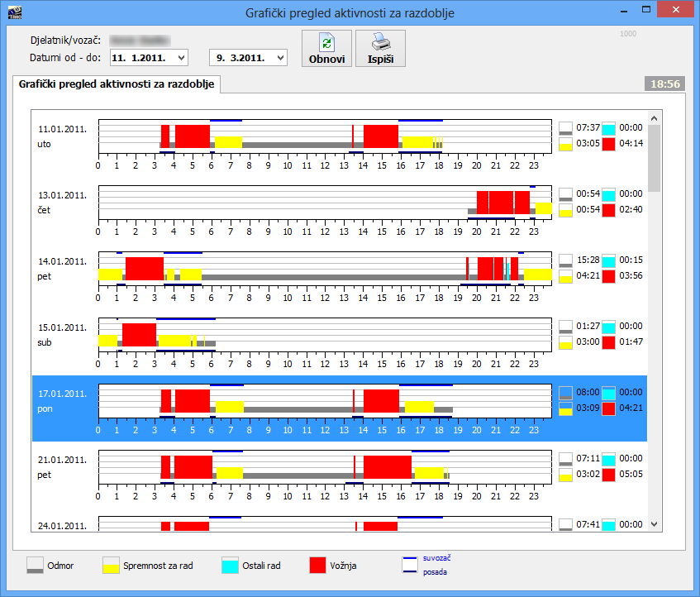Viewport: 700px width, 597px height.
Task: Select the 24.01.2011. row
Action: pyautogui.click(x=340, y=520)
